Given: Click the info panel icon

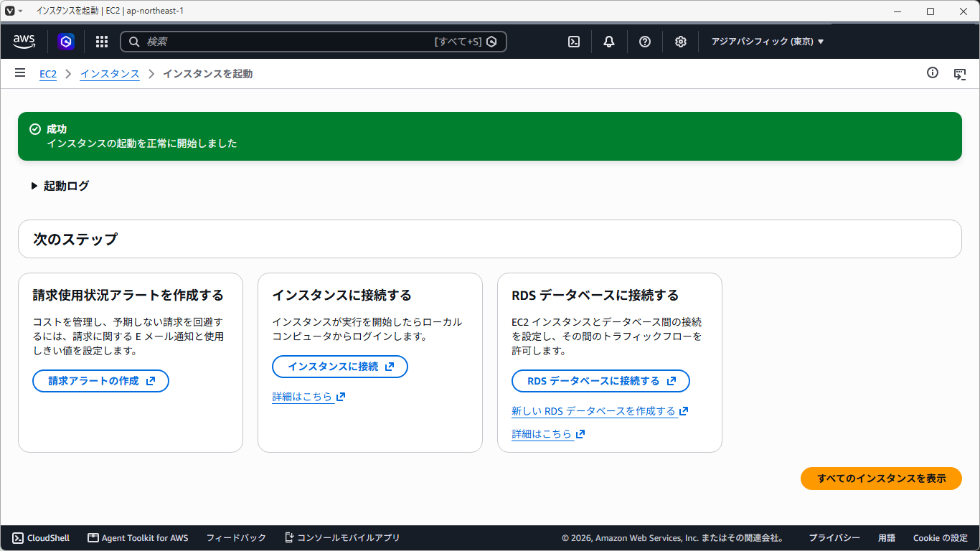Looking at the screenshot, I should pos(933,72).
